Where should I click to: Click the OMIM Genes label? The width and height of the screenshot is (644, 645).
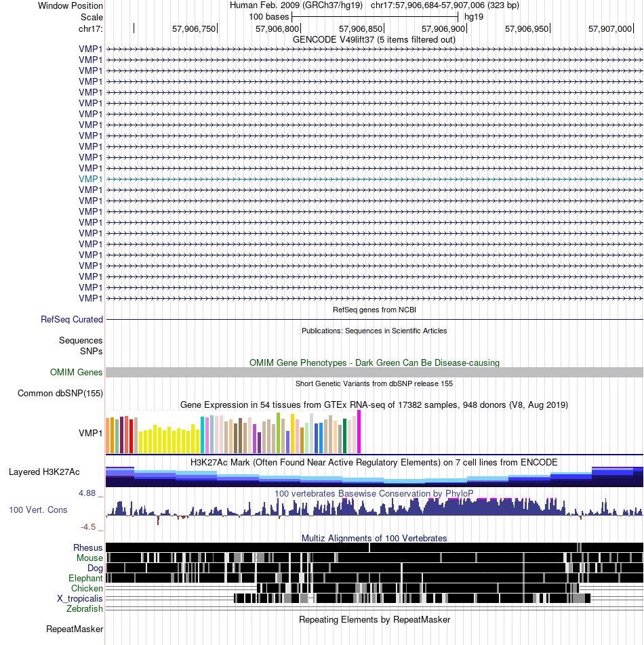(x=76, y=372)
